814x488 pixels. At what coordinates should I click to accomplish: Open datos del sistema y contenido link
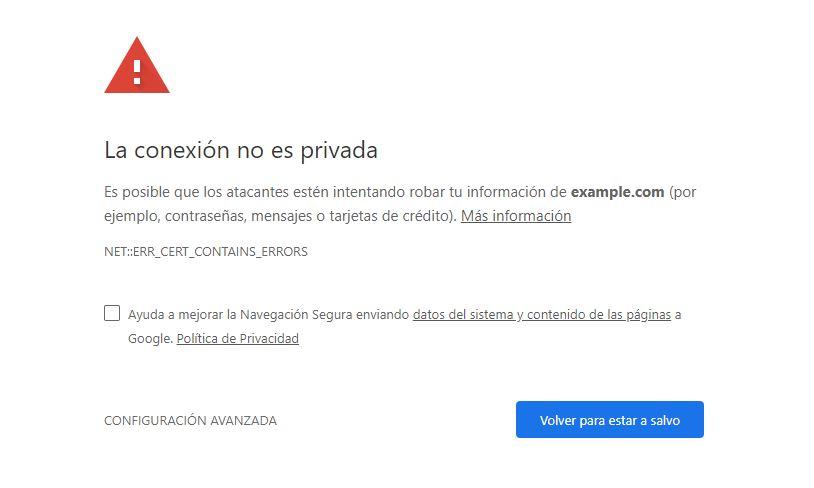[x=541, y=315]
